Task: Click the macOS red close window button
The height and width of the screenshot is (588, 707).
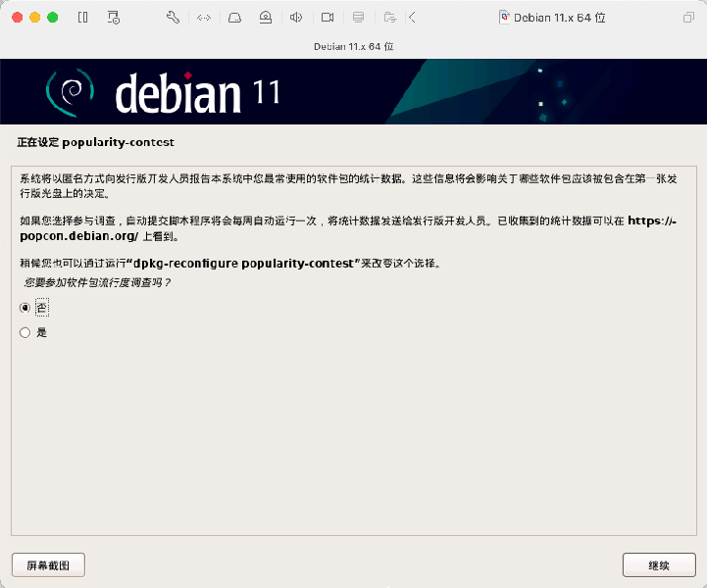Action: click(17, 18)
